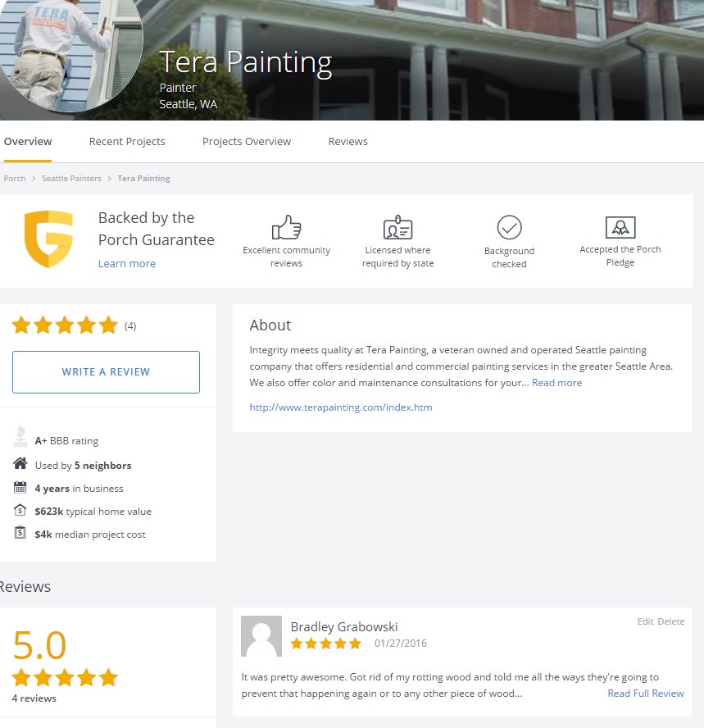Viewport: 704px width, 728px height.
Task: Click 'Seattle, WA' location text
Action: 188,104
